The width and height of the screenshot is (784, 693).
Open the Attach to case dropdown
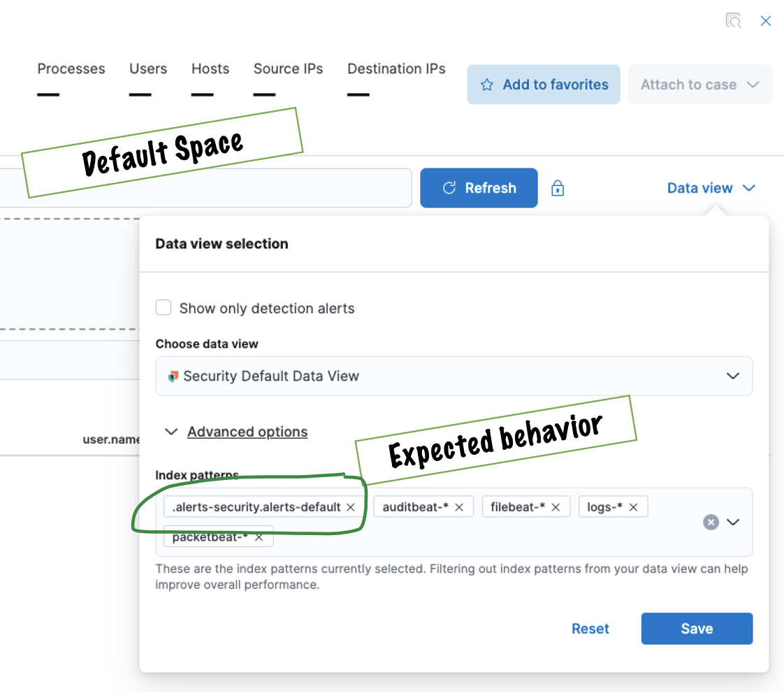[700, 84]
